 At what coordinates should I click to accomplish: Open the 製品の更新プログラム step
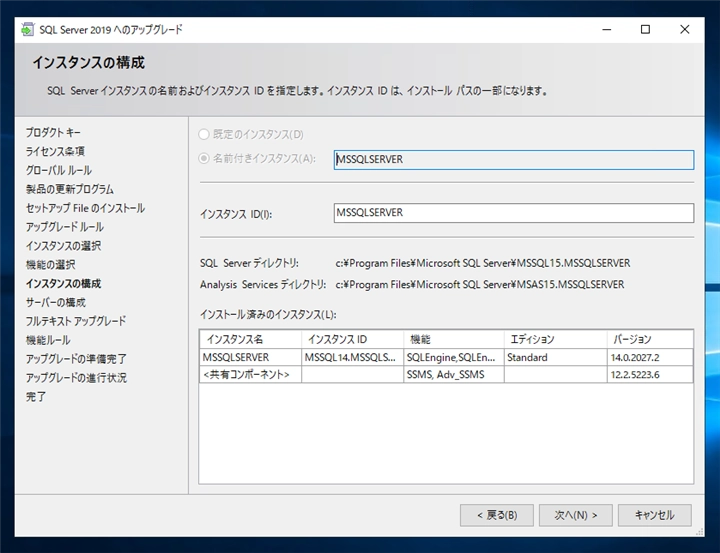70,189
